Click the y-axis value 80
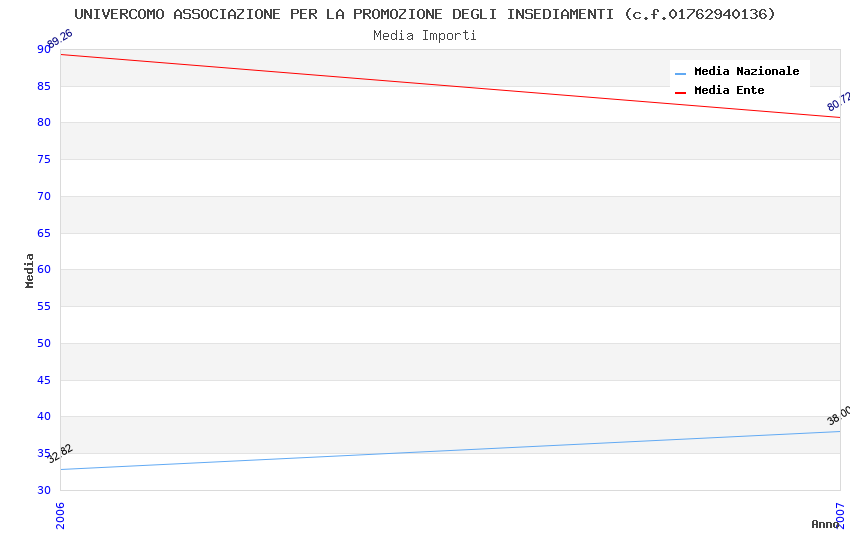 (x=44, y=122)
